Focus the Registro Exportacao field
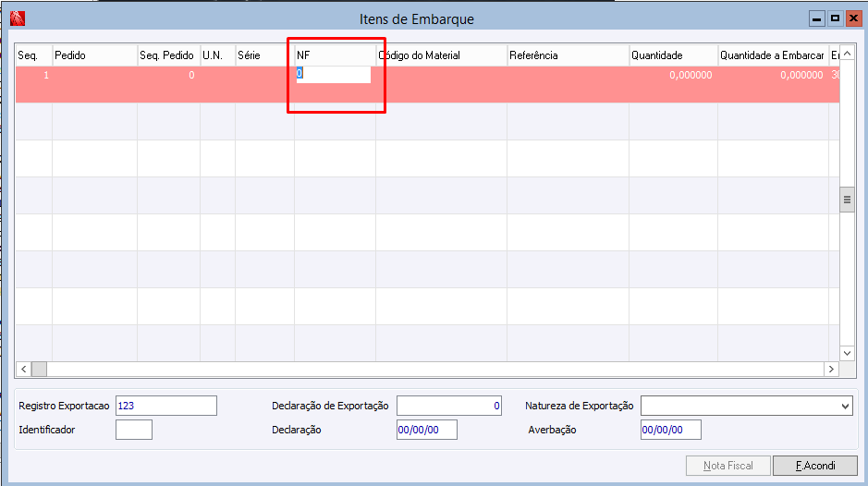Viewport: 868px width, 486px height. tap(166, 406)
